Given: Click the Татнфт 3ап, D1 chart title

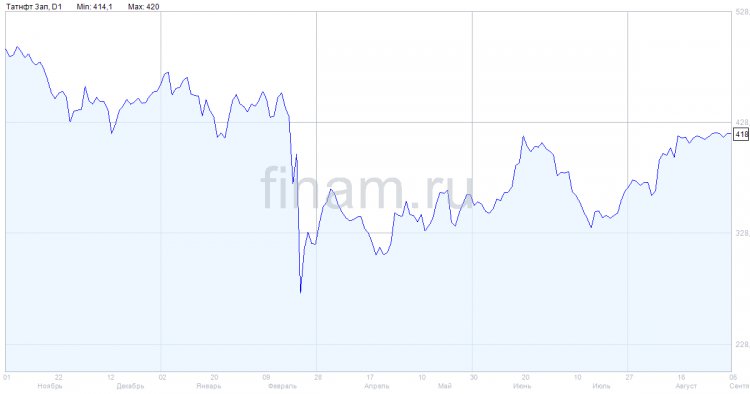Looking at the screenshot, I should point(33,7).
